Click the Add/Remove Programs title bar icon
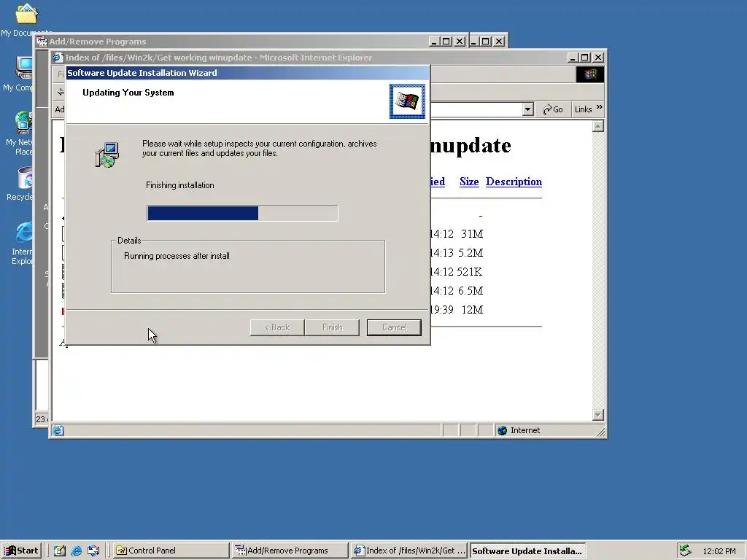The height and width of the screenshot is (560, 747). coord(42,42)
